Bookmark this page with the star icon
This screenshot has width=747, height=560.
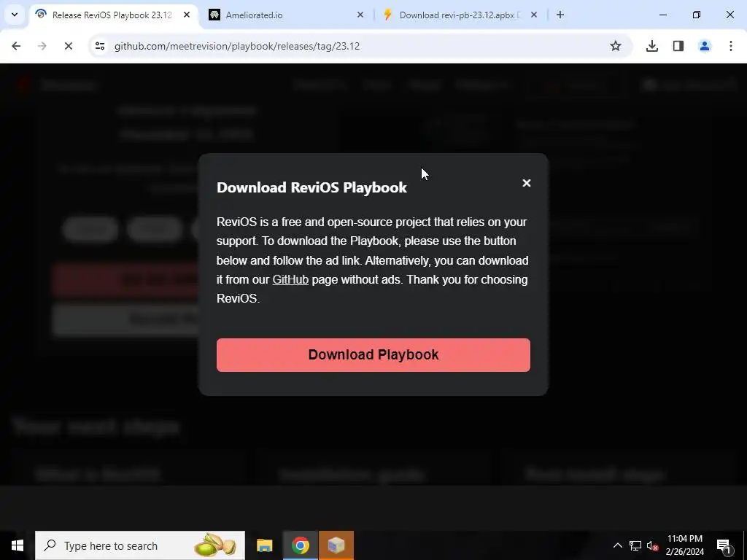click(616, 46)
